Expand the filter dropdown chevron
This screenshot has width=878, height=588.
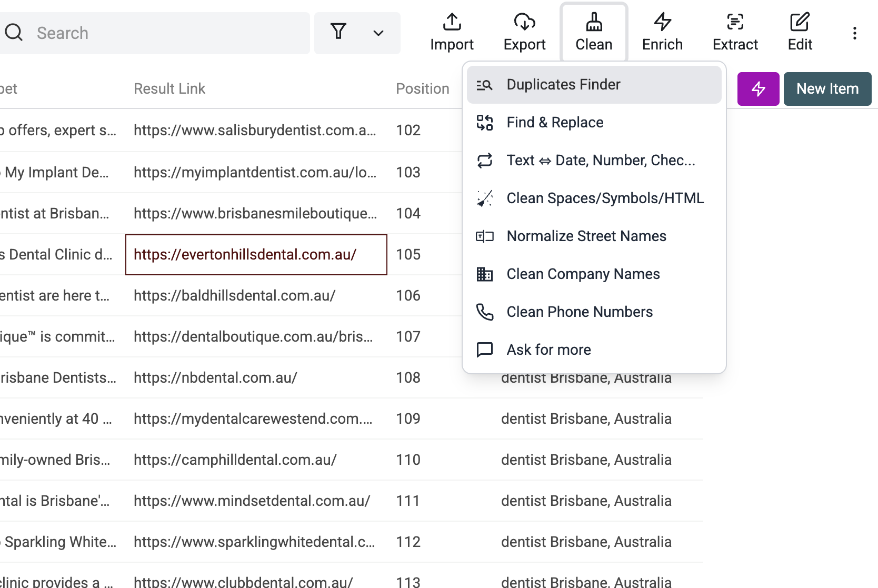tap(378, 33)
